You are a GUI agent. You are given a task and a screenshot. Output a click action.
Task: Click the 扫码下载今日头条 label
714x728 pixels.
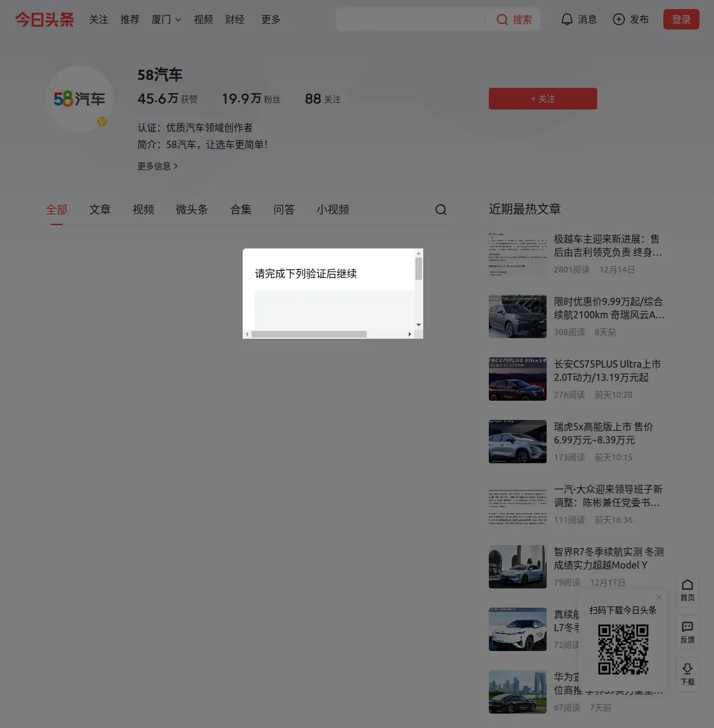[623, 610]
